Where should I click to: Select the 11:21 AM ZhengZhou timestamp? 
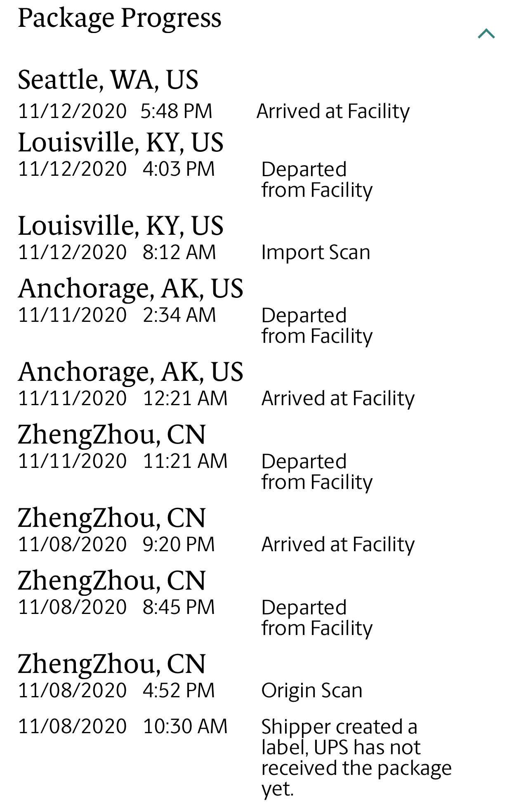tap(123, 461)
